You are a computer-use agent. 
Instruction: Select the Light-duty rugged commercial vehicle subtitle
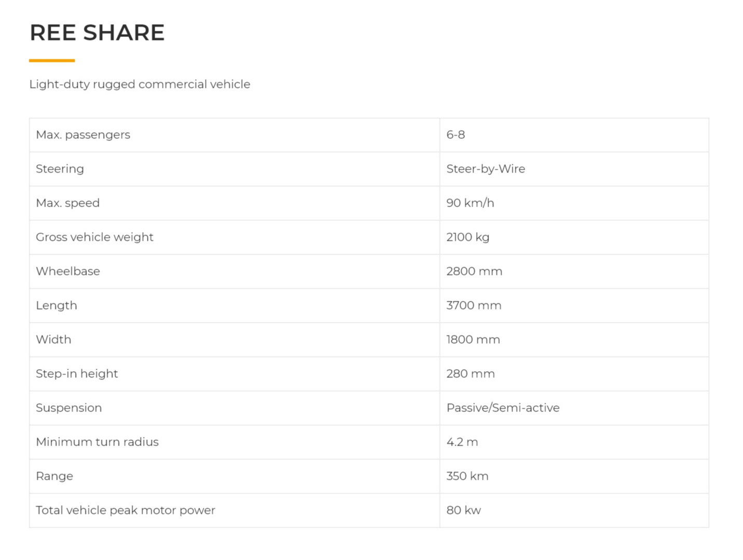pos(140,84)
